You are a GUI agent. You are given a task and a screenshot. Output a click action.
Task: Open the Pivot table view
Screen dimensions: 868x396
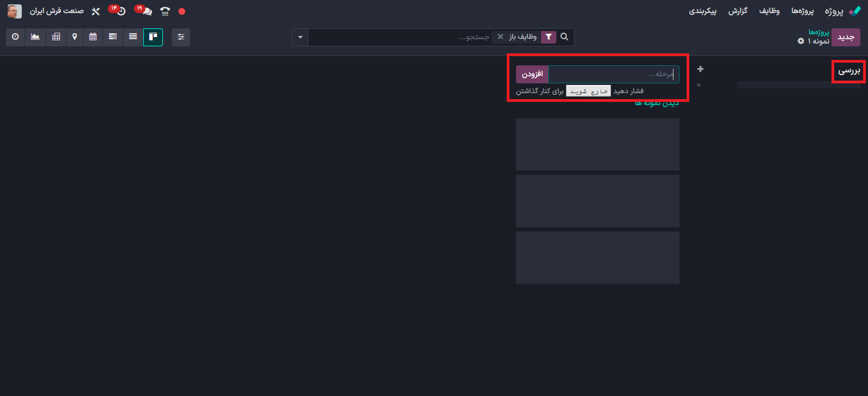[x=56, y=37]
